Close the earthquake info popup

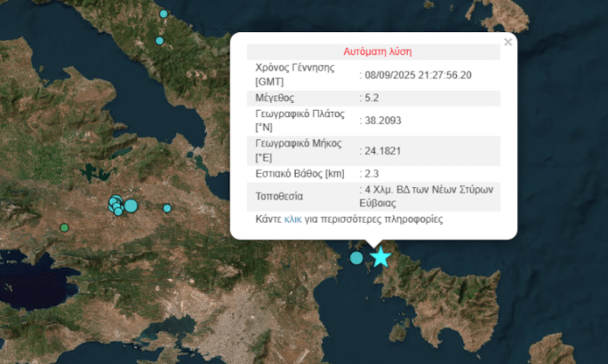click(x=508, y=42)
